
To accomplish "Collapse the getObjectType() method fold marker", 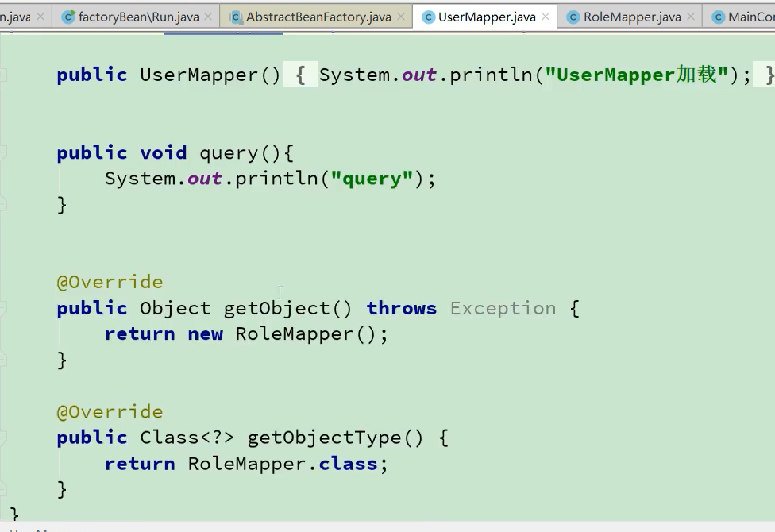I will 3,437.
